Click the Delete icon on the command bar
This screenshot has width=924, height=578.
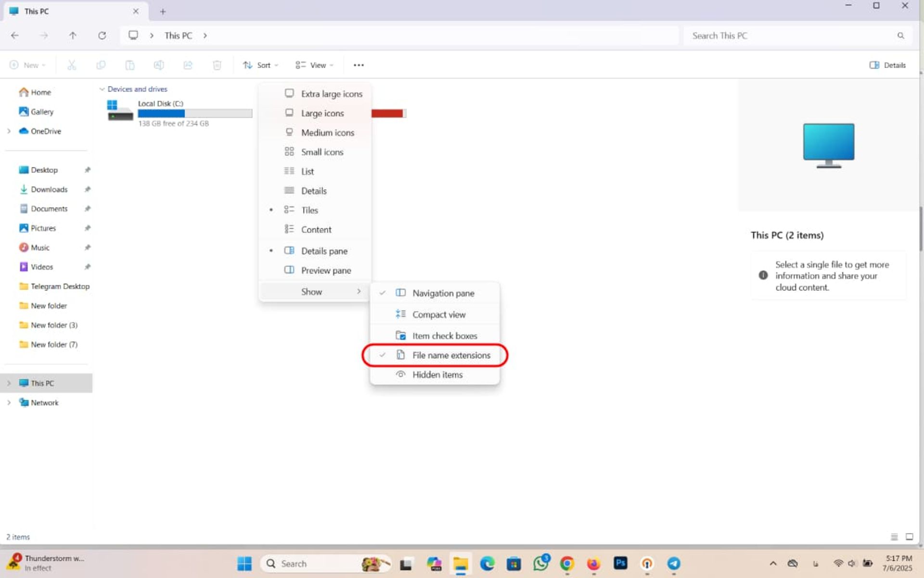217,65
